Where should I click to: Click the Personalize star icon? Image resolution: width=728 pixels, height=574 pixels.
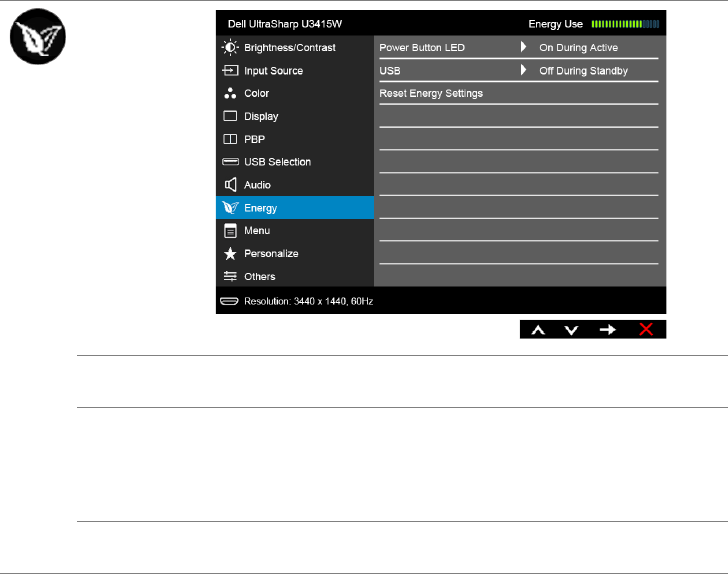(230, 254)
